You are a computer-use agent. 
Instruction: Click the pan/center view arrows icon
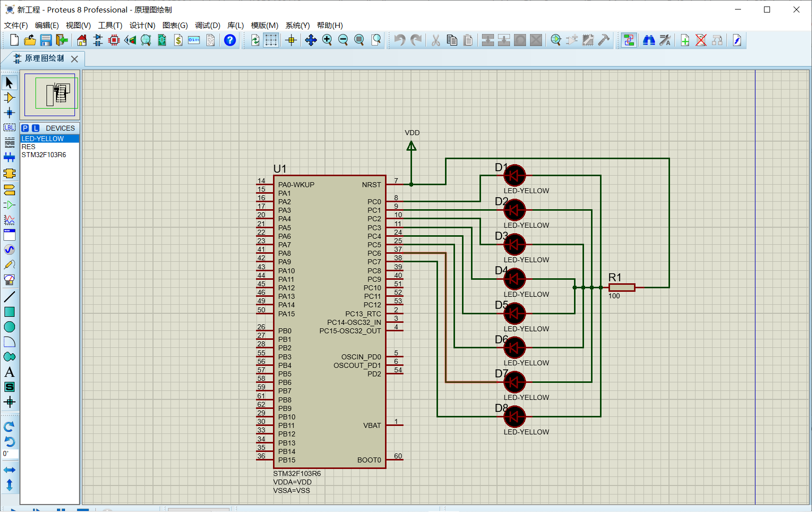tap(311, 40)
